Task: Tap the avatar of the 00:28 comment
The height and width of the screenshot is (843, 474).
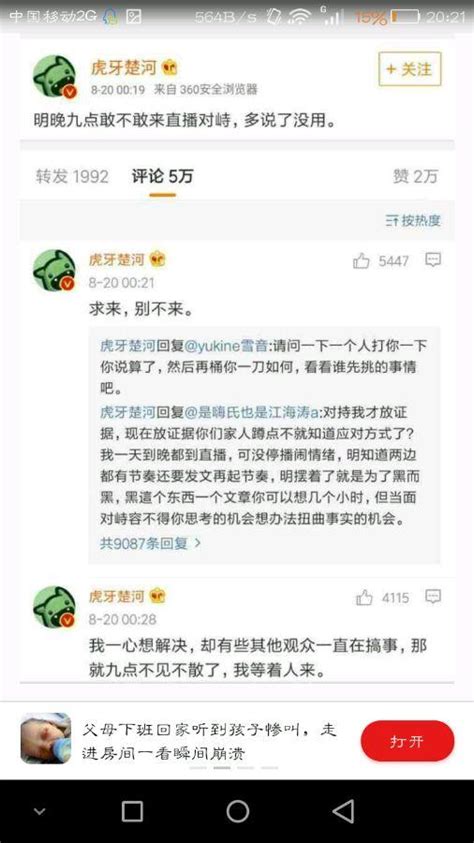Action: coord(55,607)
